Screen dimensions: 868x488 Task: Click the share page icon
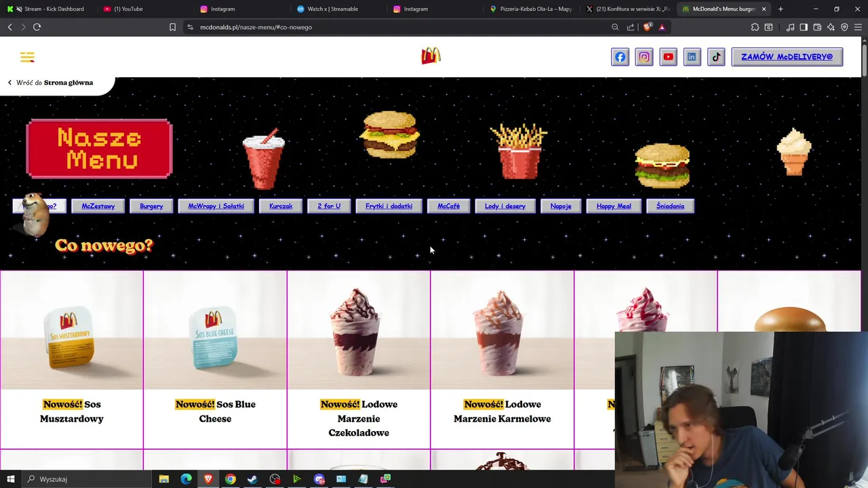pyautogui.click(x=631, y=27)
